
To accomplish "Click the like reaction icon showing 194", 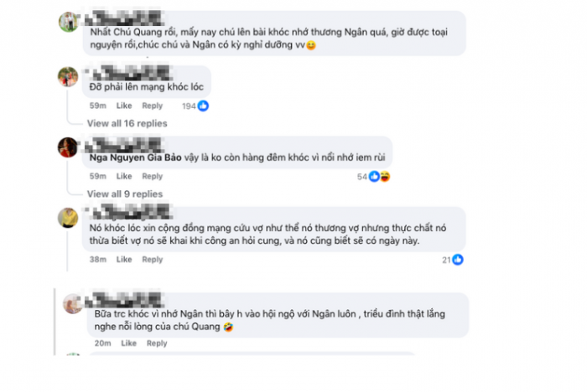I will 203,106.
